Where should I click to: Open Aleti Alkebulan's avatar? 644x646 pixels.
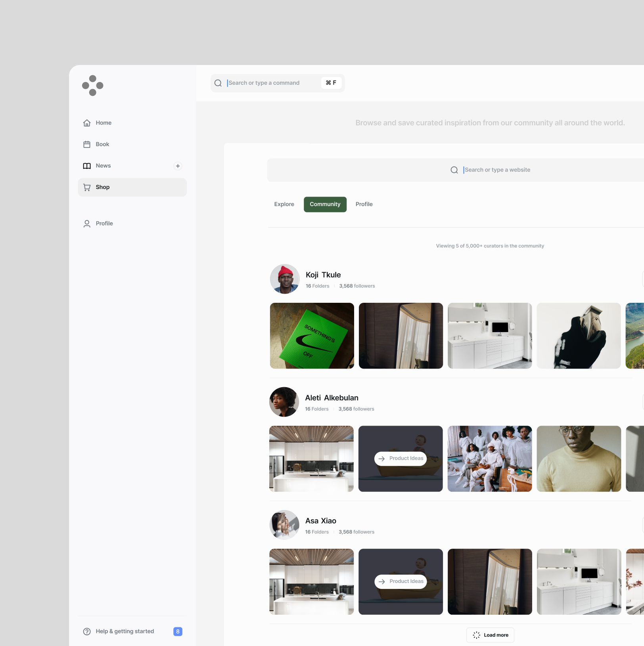tap(284, 402)
